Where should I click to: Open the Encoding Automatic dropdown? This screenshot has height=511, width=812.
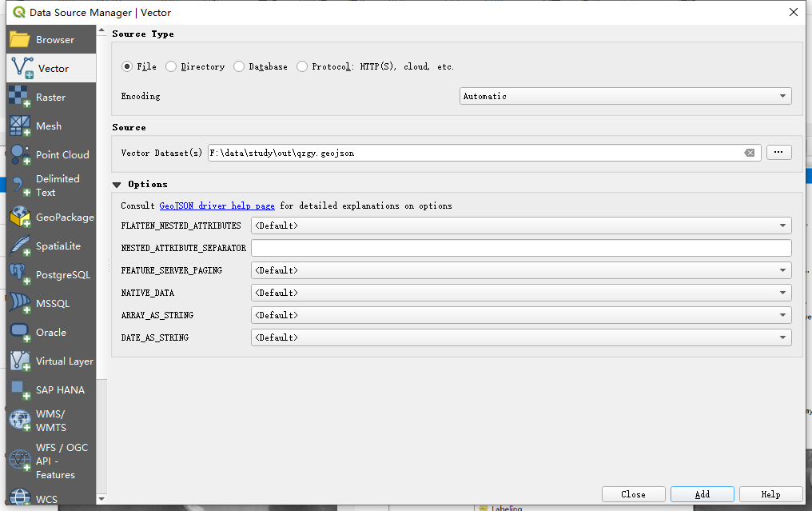(x=625, y=96)
